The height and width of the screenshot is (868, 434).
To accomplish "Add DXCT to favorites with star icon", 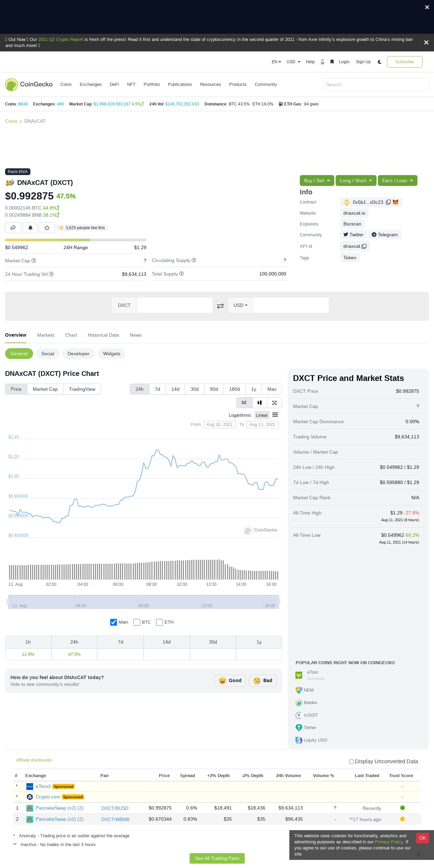I will click(47, 228).
